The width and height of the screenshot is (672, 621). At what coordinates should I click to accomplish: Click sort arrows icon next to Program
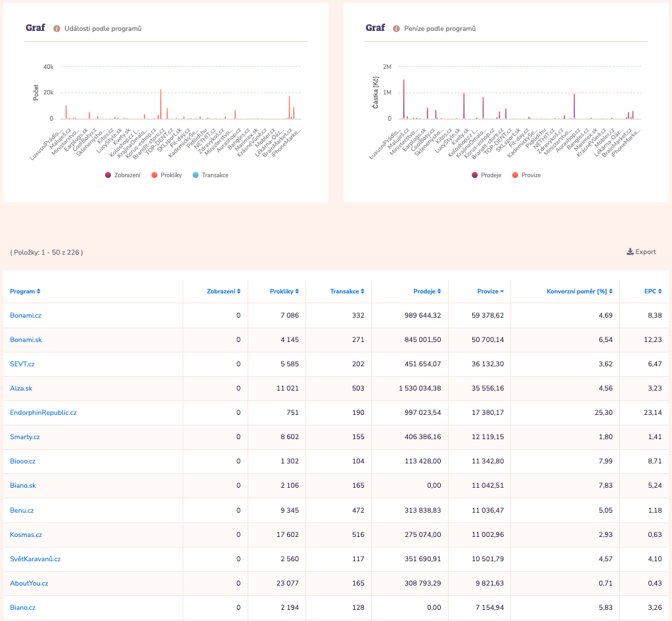(x=39, y=291)
